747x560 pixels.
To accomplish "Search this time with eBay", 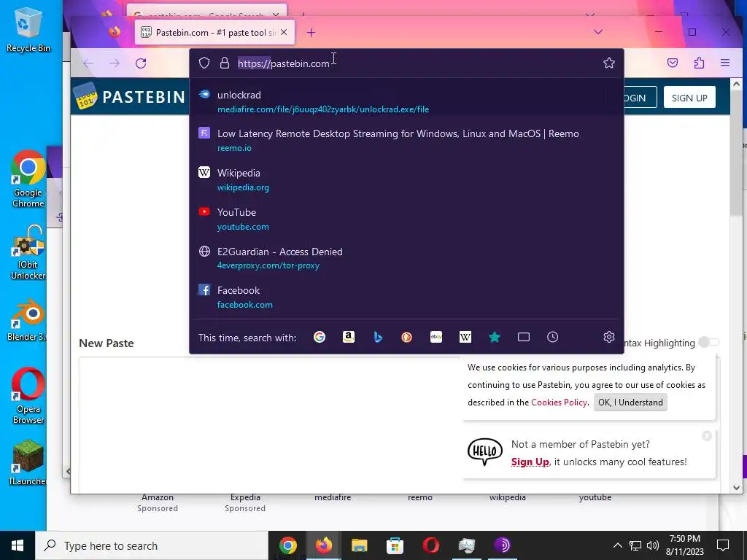I will coord(436,337).
